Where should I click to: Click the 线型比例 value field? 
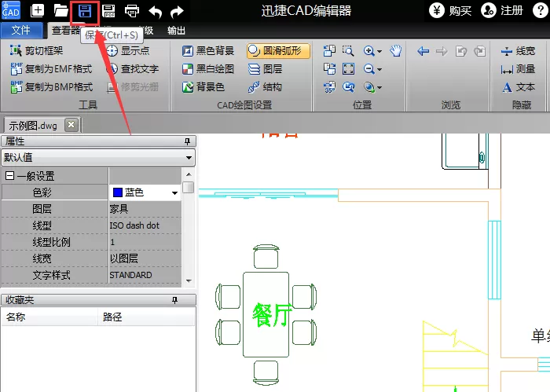coord(145,242)
